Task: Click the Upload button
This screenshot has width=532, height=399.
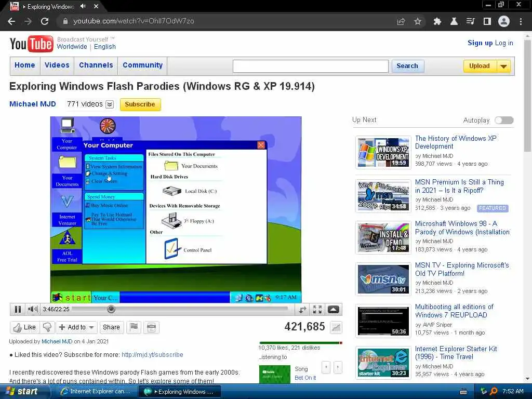Action: [x=480, y=66]
